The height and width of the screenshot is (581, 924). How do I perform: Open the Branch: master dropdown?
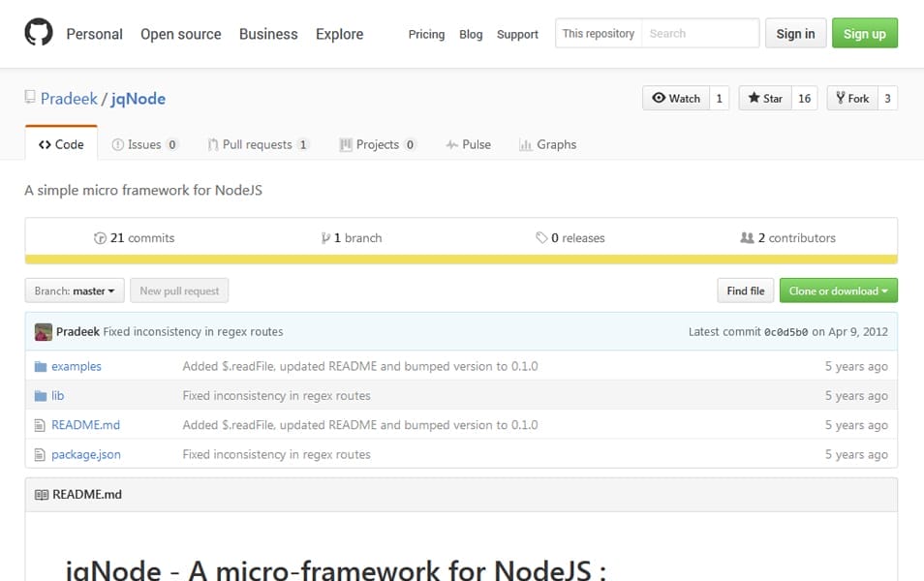[75, 290]
